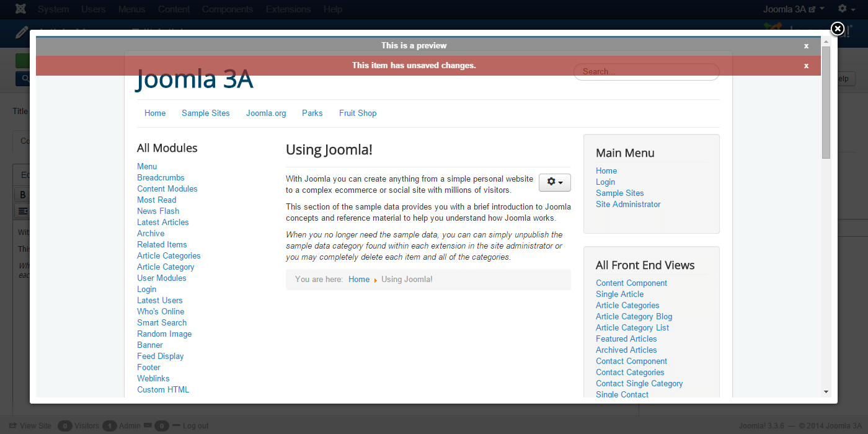Click the preview scrollbar down arrow

[x=826, y=392]
